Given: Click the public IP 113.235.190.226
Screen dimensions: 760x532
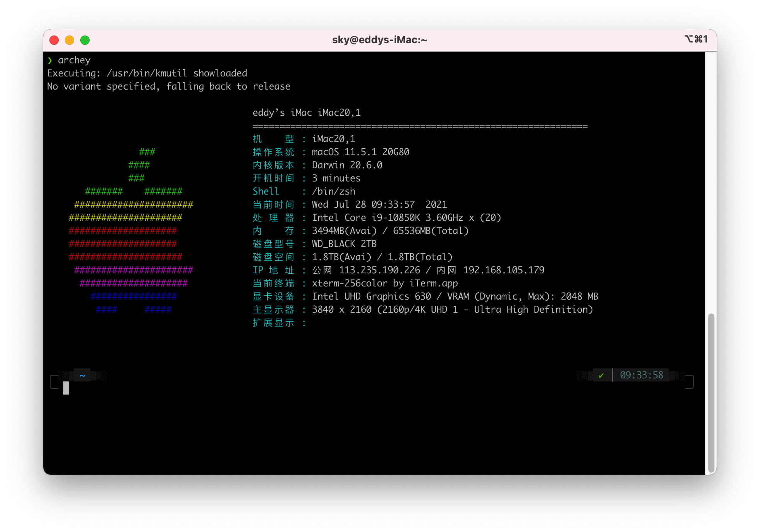Looking at the screenshot, I should coord(379,270).
